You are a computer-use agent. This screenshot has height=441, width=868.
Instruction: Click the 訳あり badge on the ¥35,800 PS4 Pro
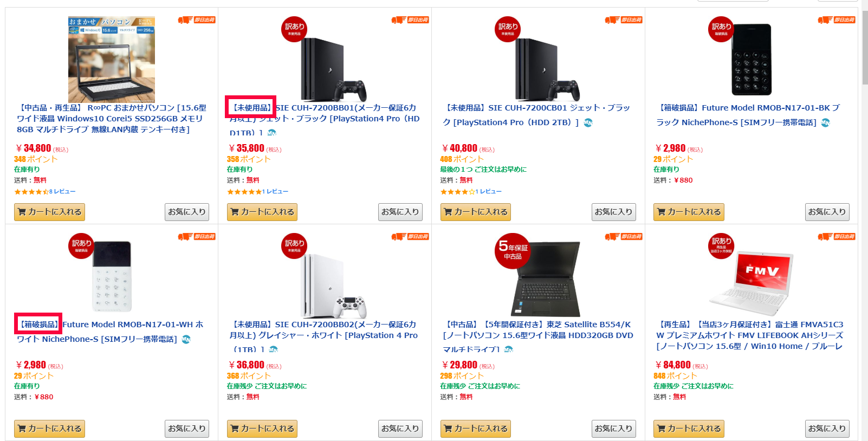point(294,29)
